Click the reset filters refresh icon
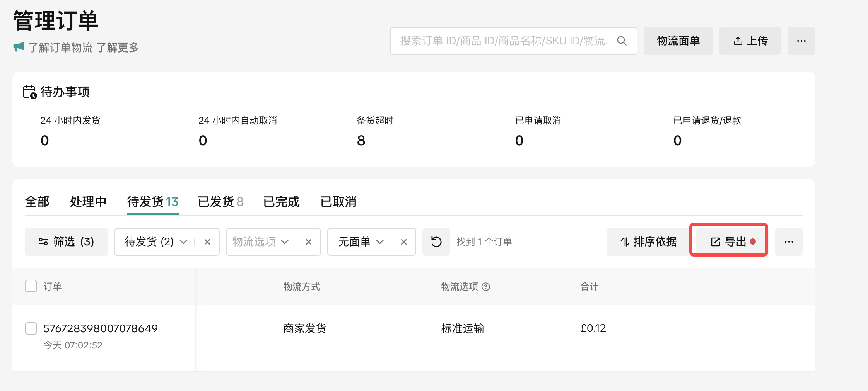 436,242
